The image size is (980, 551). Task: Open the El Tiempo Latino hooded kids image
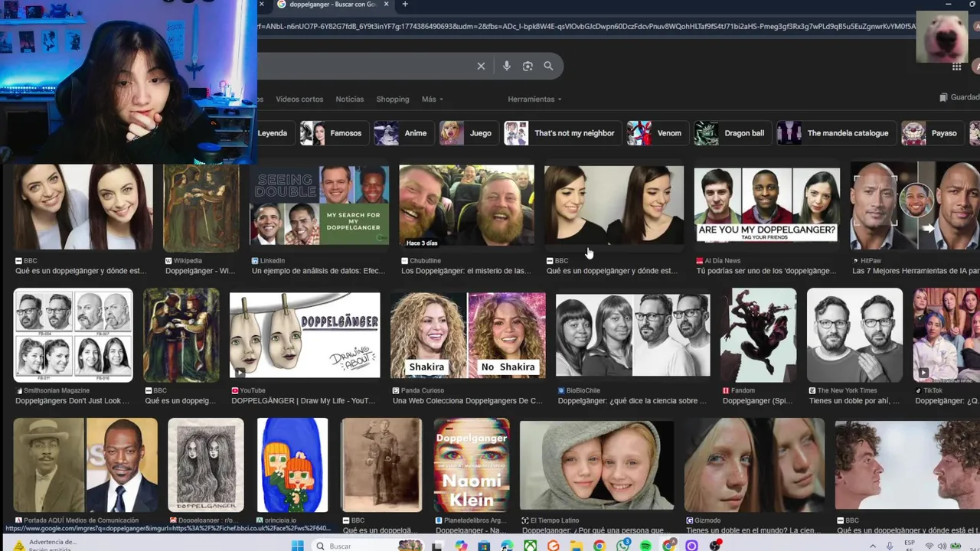(596, 465)
